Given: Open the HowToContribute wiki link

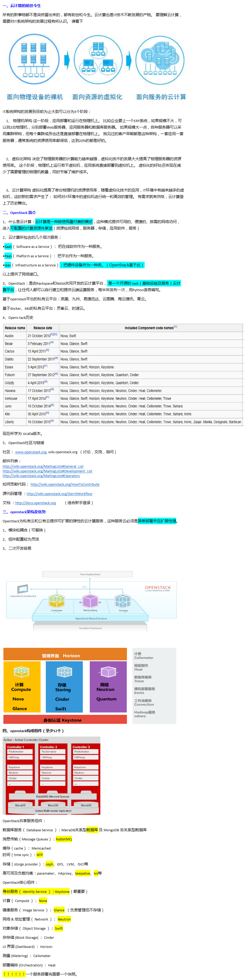Looking at the screenshot, I should 65,484.
